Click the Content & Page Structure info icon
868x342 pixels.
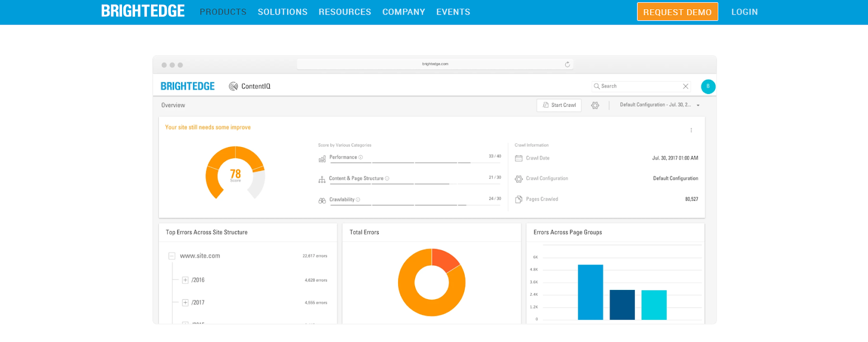pos(387,179)
